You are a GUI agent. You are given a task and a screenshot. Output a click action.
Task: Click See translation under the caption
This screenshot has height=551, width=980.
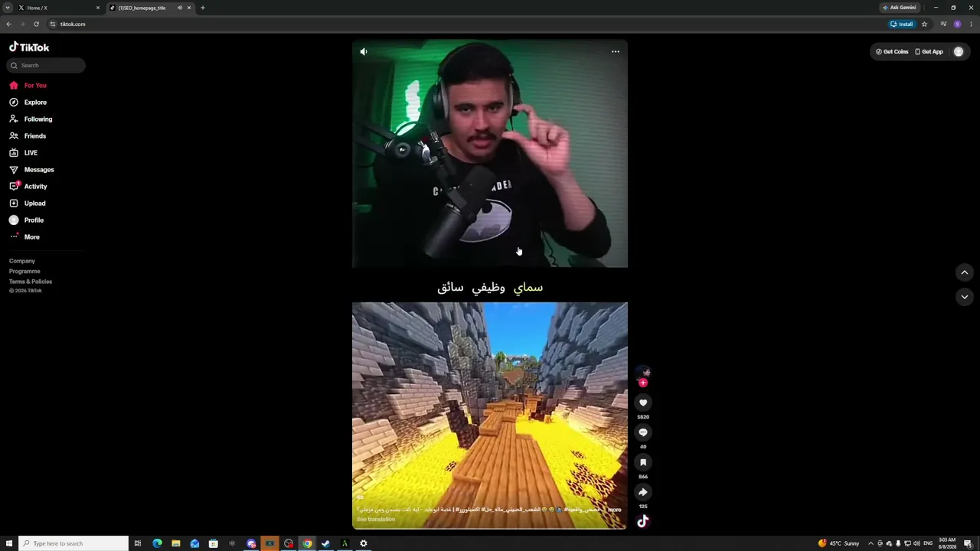[376, 520]
